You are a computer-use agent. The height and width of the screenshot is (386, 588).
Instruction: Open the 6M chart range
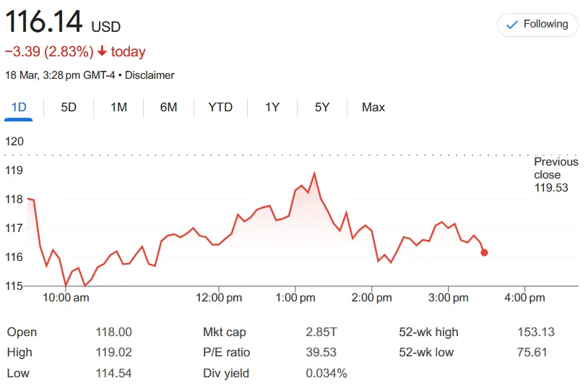click(168, 107)
